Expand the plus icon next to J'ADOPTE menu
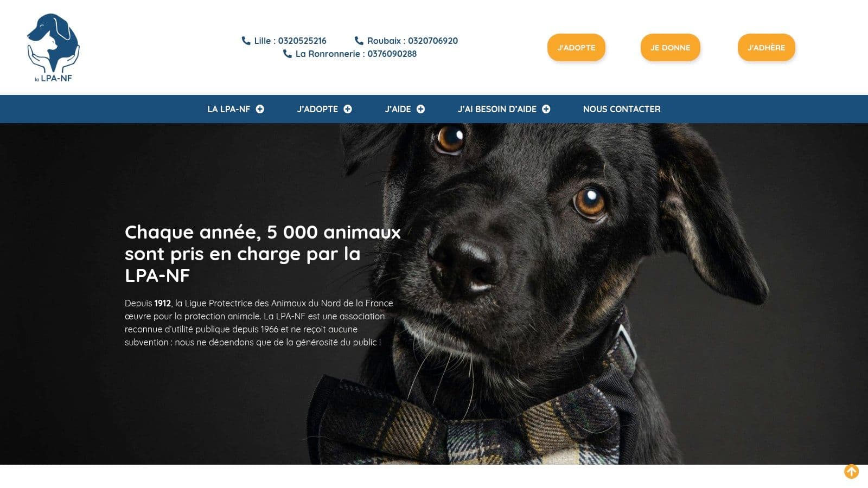The image size is (868, 488). [348, 109]
